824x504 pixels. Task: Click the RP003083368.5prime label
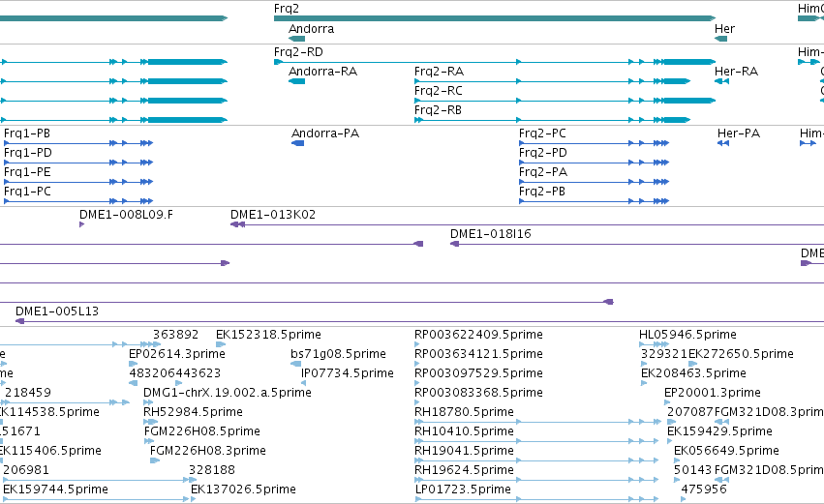click(x=478, y=393)
